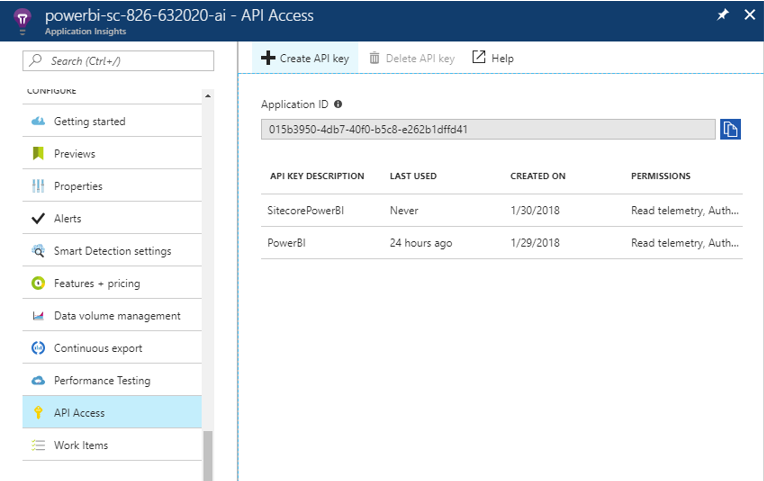
Task: Open Performance Testing section
Action: 102,381
